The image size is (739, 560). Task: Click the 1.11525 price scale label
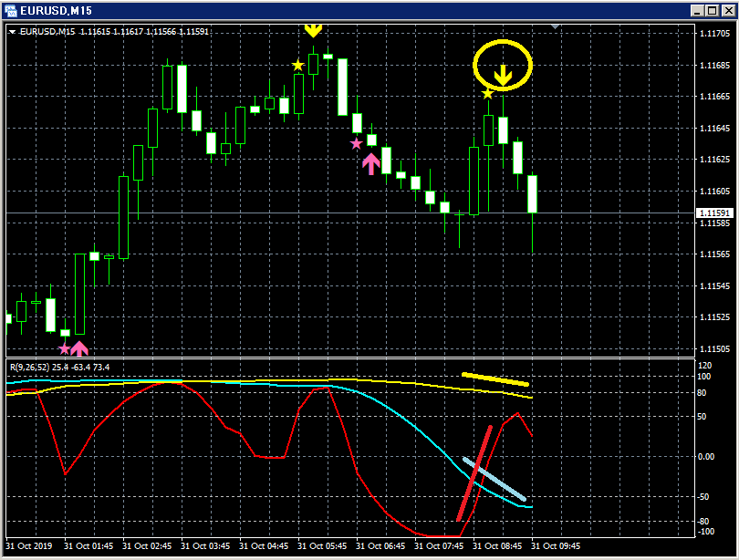point(715,317)
